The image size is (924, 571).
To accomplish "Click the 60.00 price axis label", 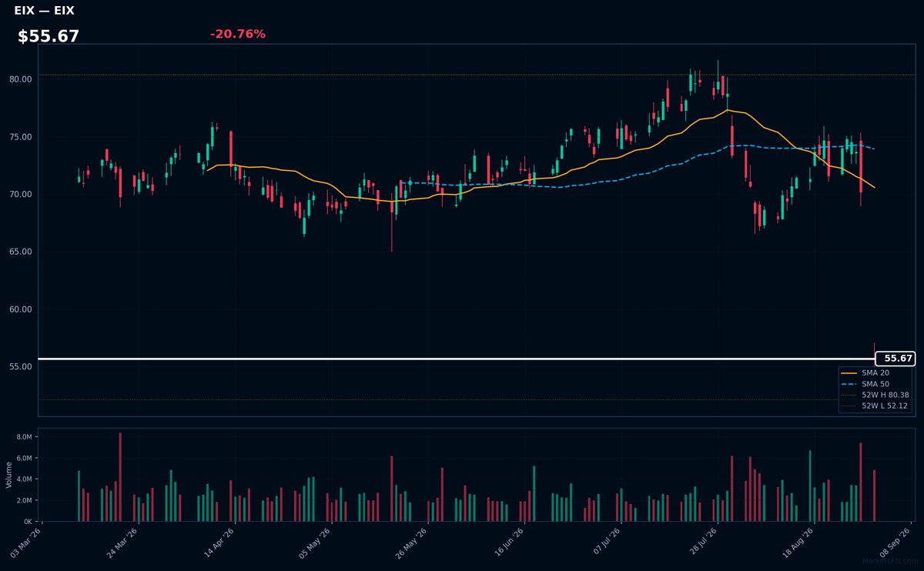I will coord(21,309).
